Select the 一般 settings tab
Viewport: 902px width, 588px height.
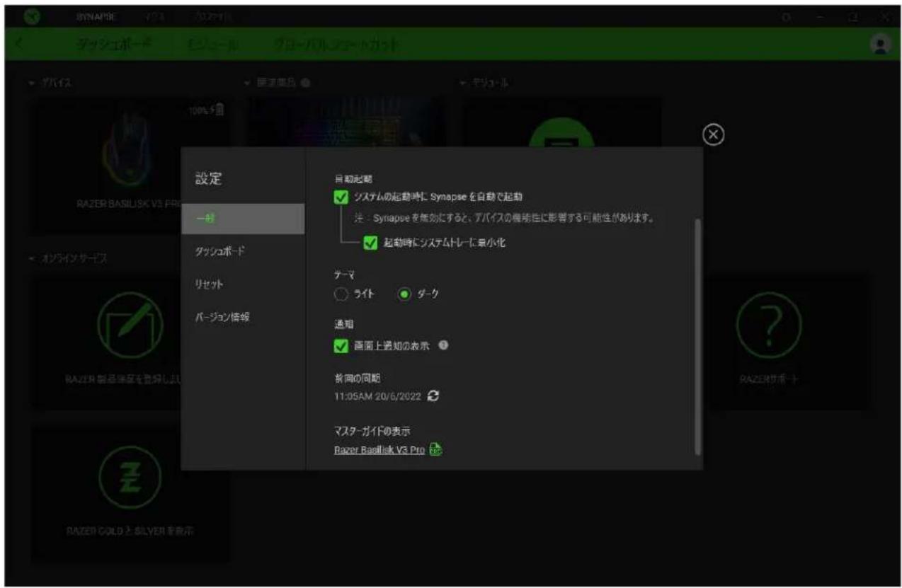(x=243, y=219)
